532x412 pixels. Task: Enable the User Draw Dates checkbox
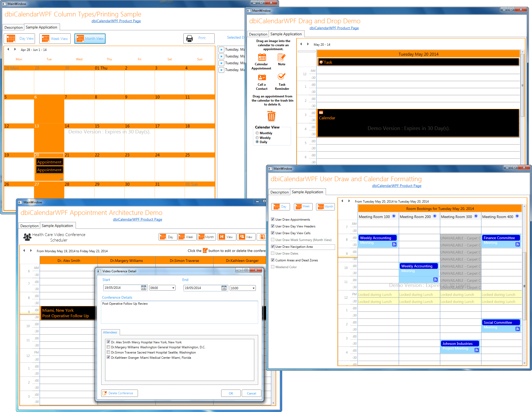point(273,253)
